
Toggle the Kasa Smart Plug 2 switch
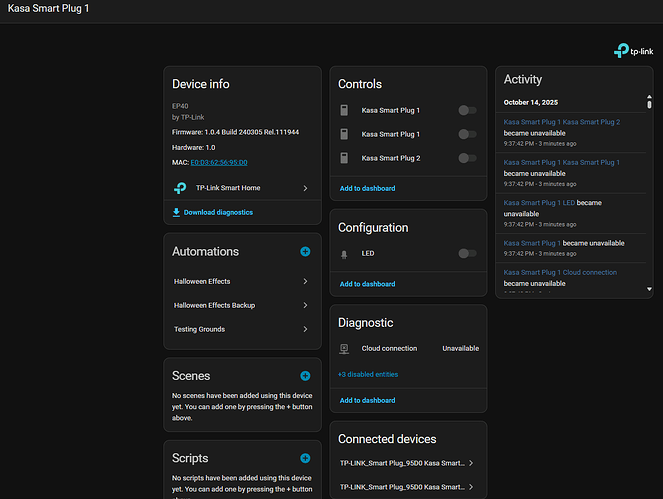pos(466,158)
